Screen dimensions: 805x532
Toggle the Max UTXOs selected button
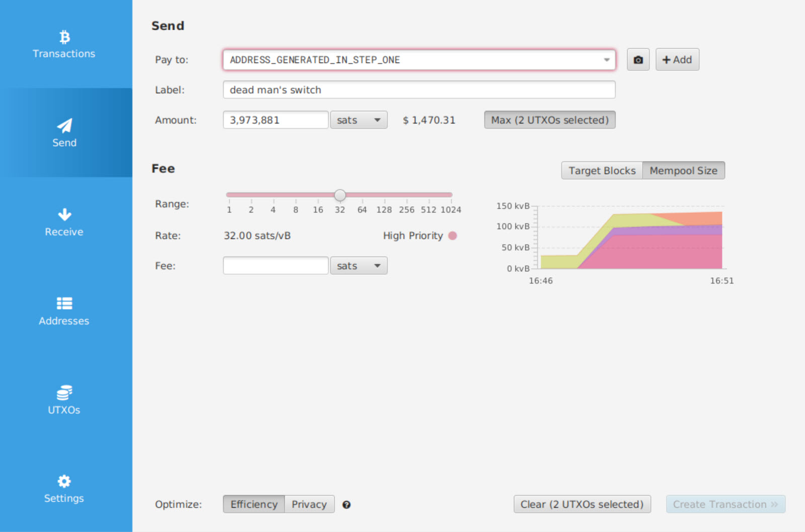(549, 120)
